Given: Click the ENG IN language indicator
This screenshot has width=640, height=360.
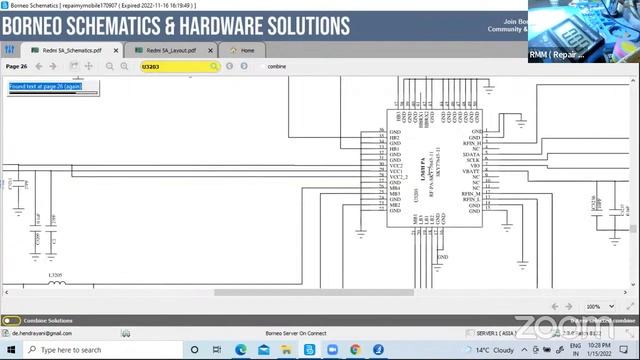Looking at the screenshot, I should [x=576, y=350].
